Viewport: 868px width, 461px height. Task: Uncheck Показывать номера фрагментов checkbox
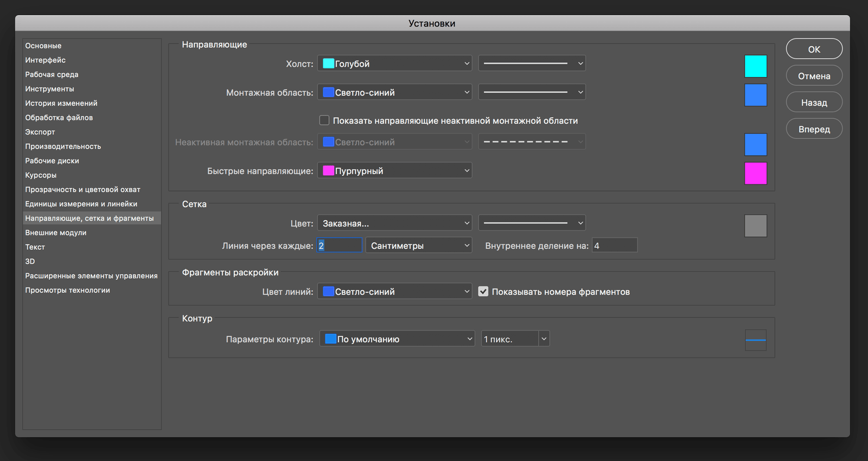(483, 292)
